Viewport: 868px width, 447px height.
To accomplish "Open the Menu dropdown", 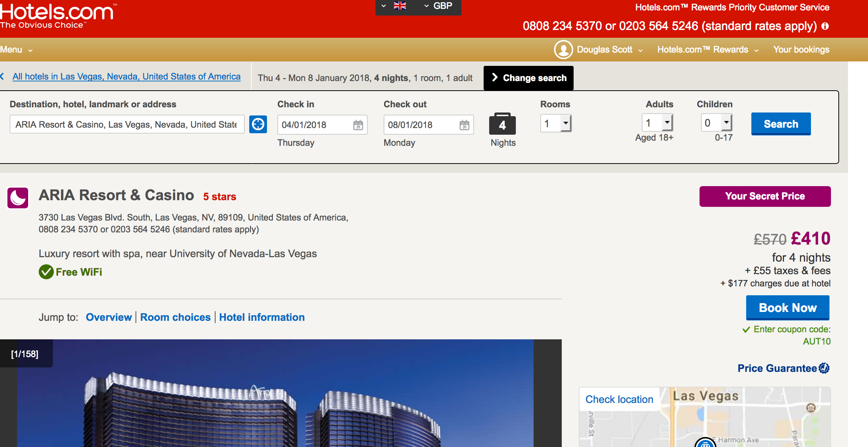I will [16, 50].
